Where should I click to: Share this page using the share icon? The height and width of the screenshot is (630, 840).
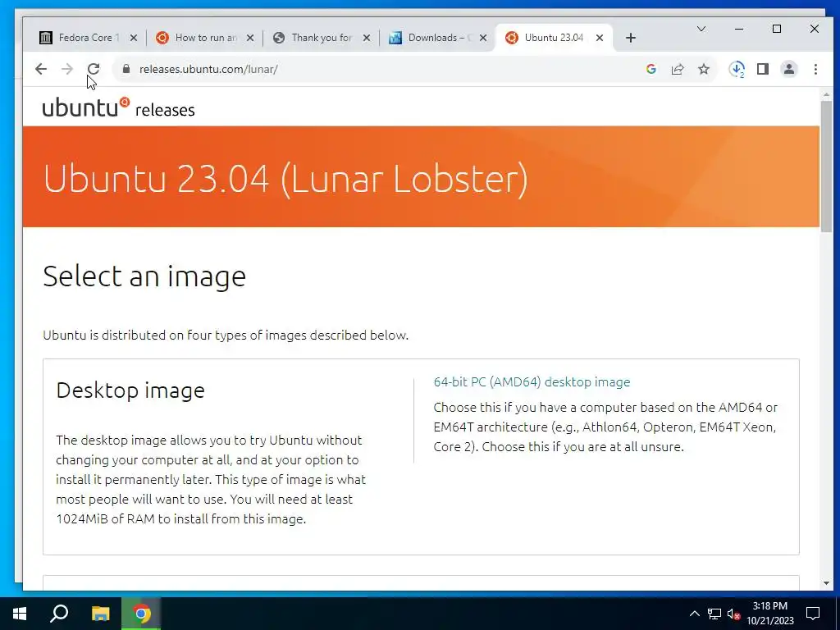click(x=677, y=69)
